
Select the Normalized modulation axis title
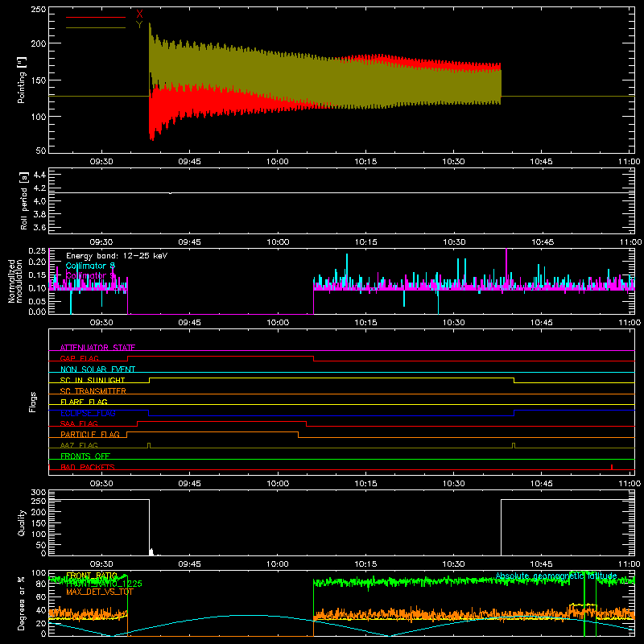tap(16, 281)
